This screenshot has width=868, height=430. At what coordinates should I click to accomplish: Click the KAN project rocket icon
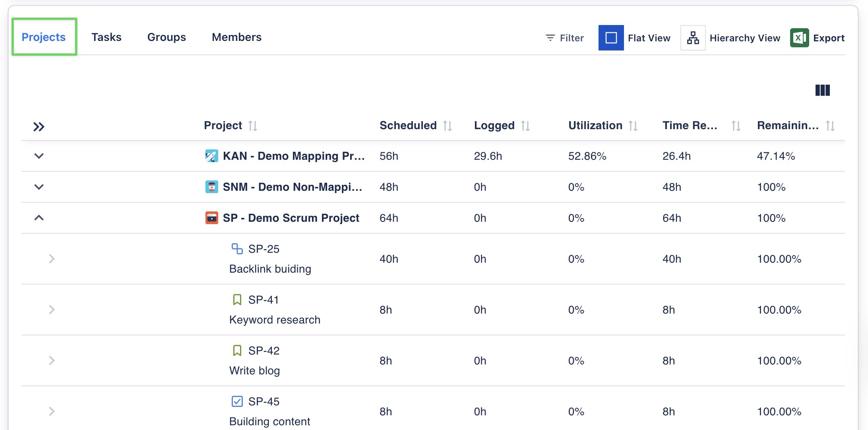tap(211, 156)
